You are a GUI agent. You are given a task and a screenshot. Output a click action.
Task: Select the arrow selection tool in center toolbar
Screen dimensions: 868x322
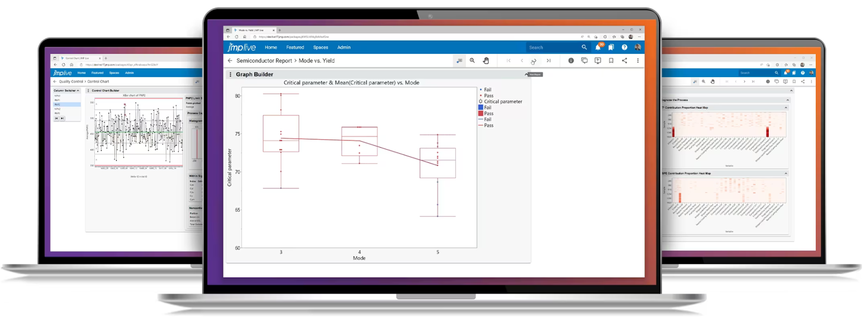click(x=459, y=61)
